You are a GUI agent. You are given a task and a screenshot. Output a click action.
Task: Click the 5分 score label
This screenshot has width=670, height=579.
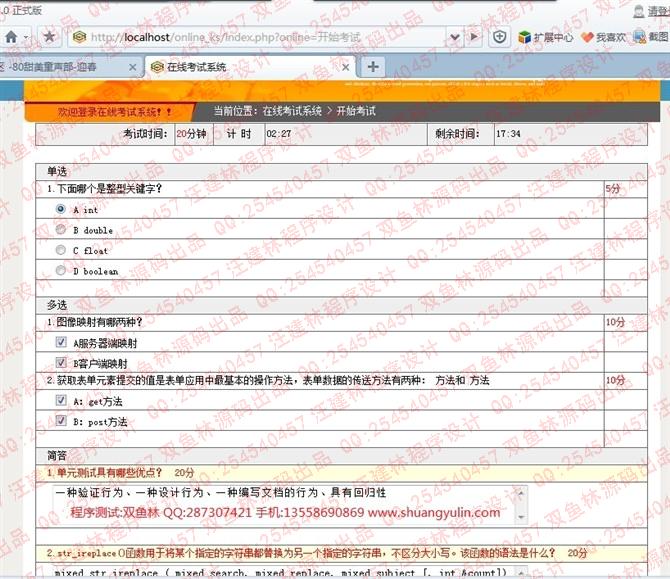tap(613, 188)
